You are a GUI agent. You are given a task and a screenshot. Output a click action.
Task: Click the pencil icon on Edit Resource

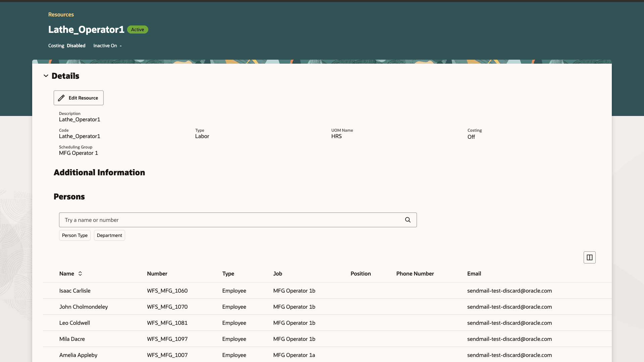[61, 98]
